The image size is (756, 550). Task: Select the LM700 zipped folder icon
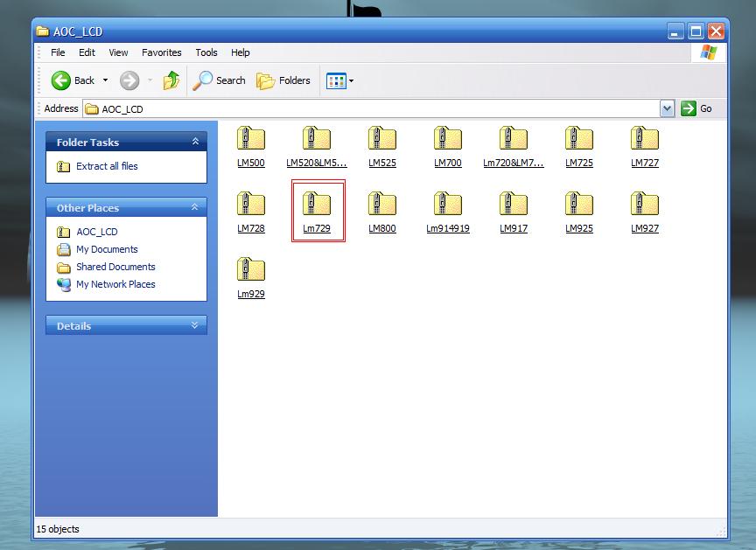tap(448, 138)
